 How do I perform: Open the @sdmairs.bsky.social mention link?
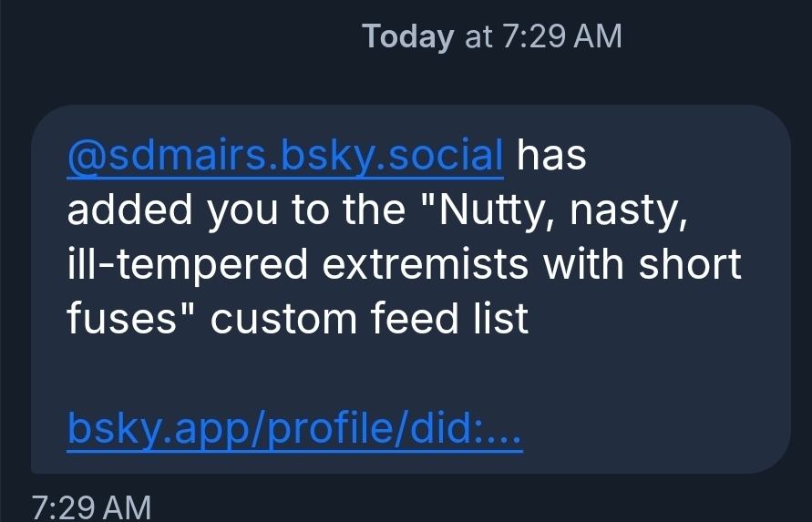285,156
